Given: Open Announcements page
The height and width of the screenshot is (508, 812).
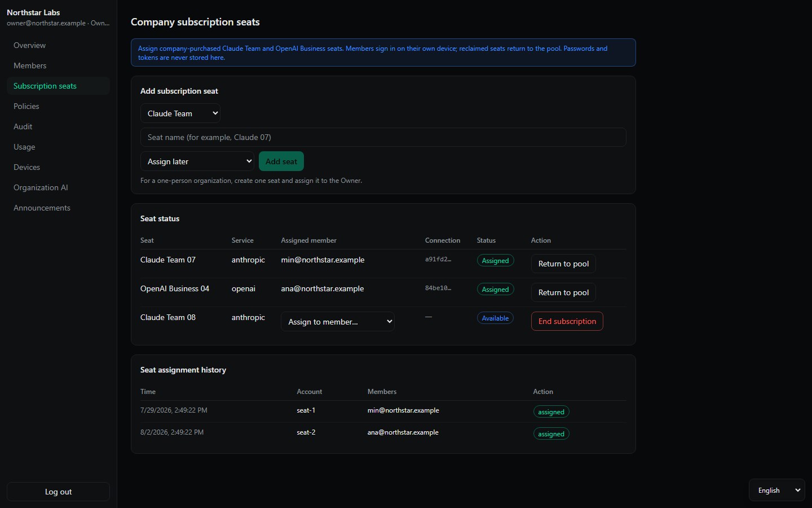Looking at the screenshot, I should [x=58, y=208].
